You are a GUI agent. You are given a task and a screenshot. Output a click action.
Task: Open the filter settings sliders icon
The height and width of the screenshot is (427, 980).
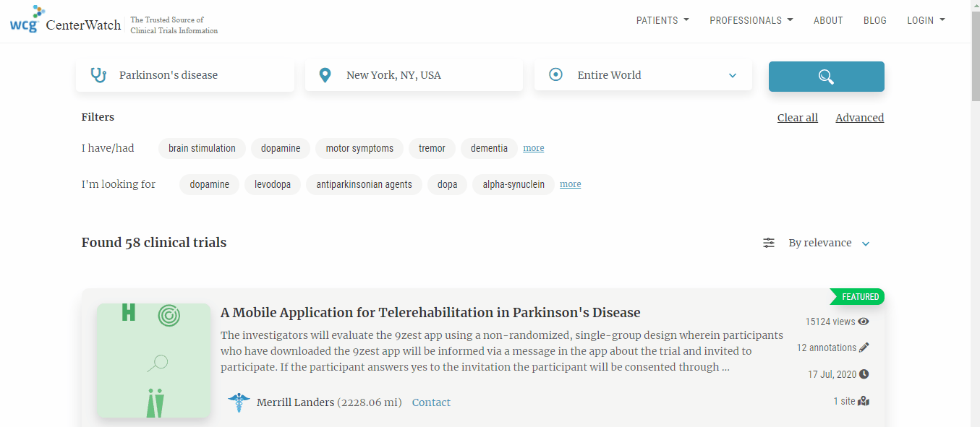[768, 243]
